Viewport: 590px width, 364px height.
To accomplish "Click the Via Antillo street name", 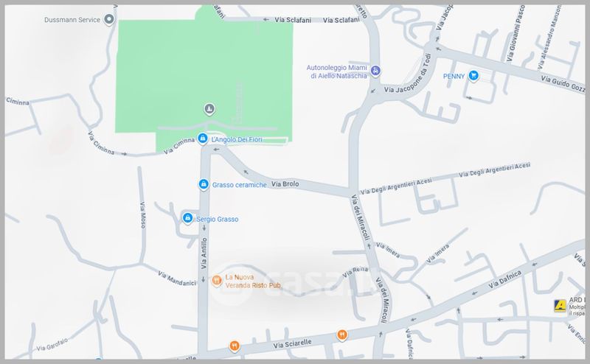I will tap(204, 253).
